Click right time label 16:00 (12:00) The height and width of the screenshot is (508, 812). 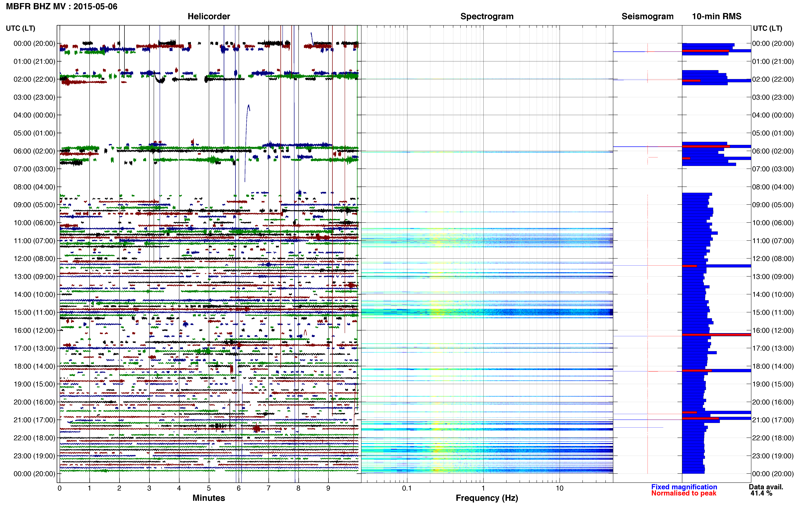pyautogui.click(x=773, y=330)
